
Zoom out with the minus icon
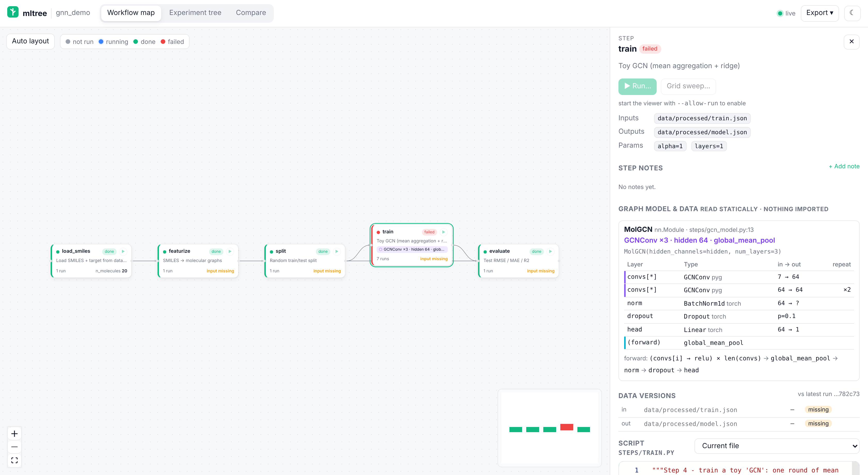coord(14,447)
